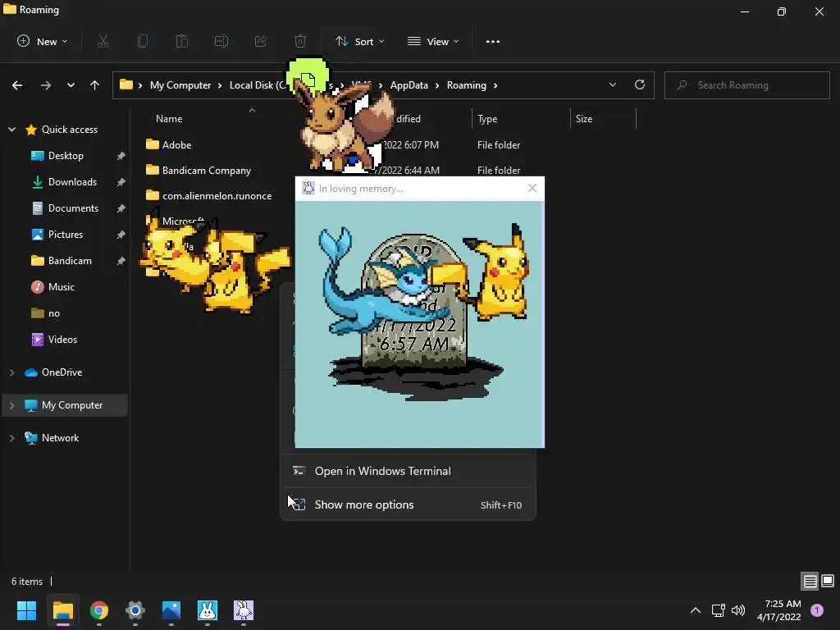
Task: Expand the Network tree node
Action: pyautogui.click(x=11, y=438)
